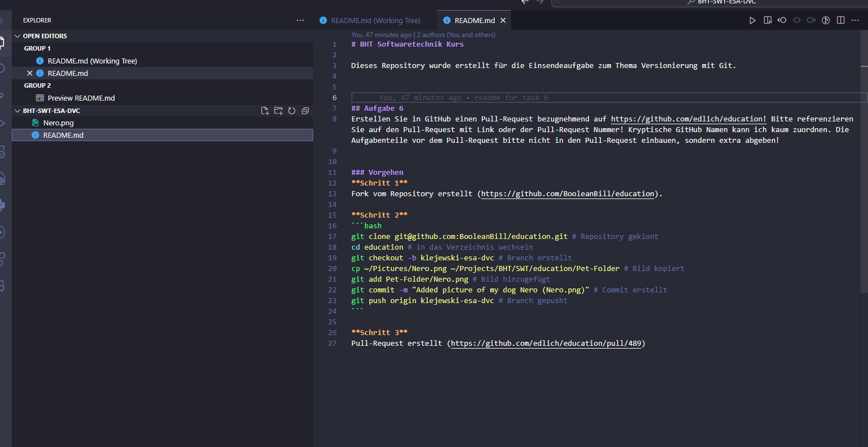The width and height of the screenshot is (868, 447).
Task: Open Nero.png in the file tree
Action: coord(162,123)
